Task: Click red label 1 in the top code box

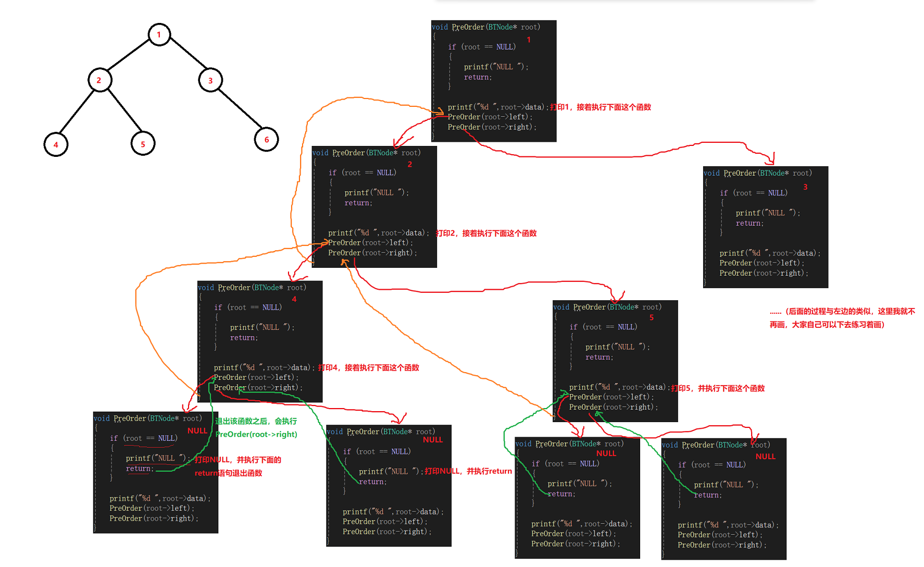Action: click(x=529, y=40)
